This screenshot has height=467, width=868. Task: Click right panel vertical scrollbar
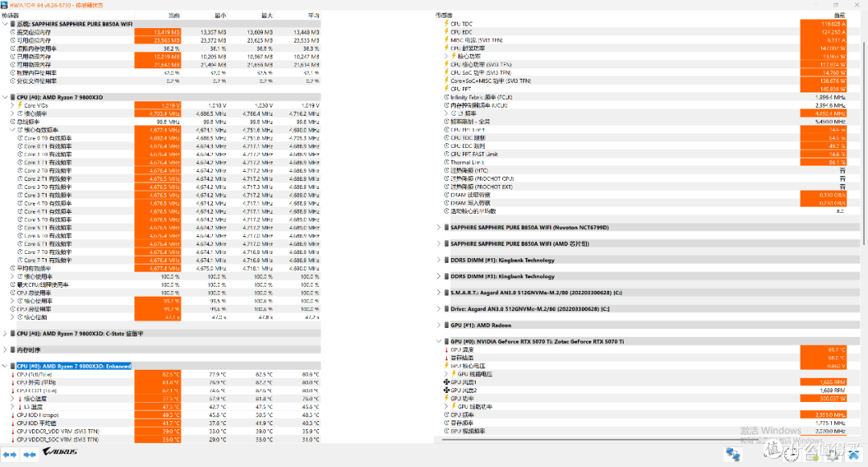[863, 143]
